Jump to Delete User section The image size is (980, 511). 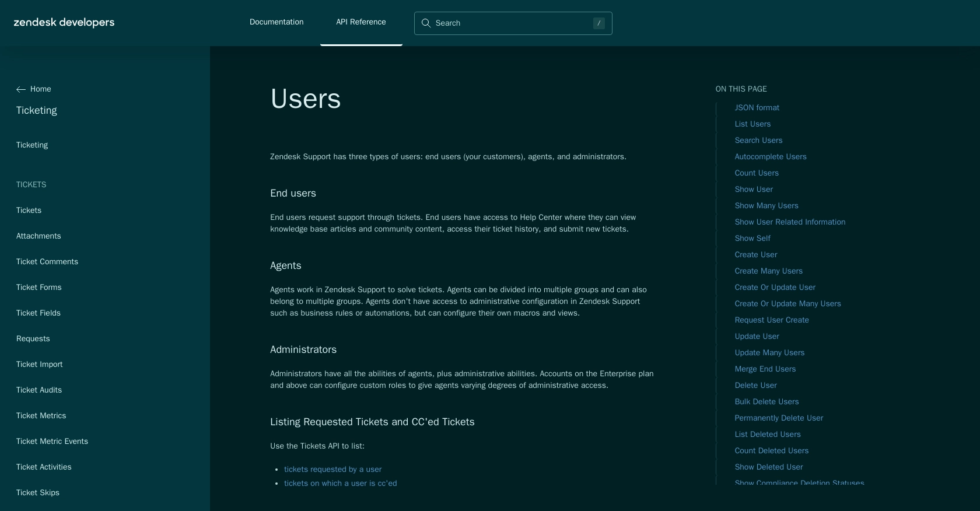756,386
